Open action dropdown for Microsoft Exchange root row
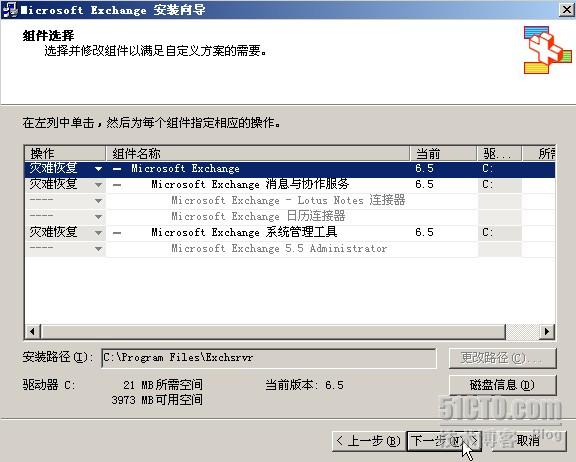This screenshot has width=576, height=462. coord(98,169)
